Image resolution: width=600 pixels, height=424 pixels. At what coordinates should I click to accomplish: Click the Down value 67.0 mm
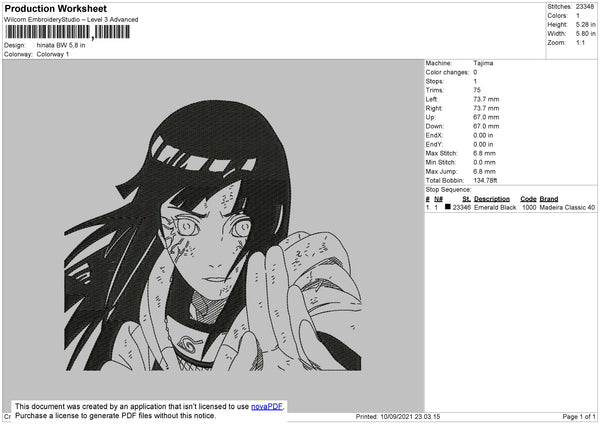click(x=486, y=126)
